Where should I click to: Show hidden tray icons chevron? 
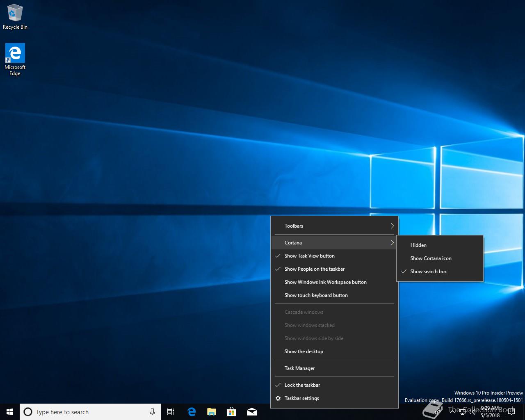pos(452,412)
